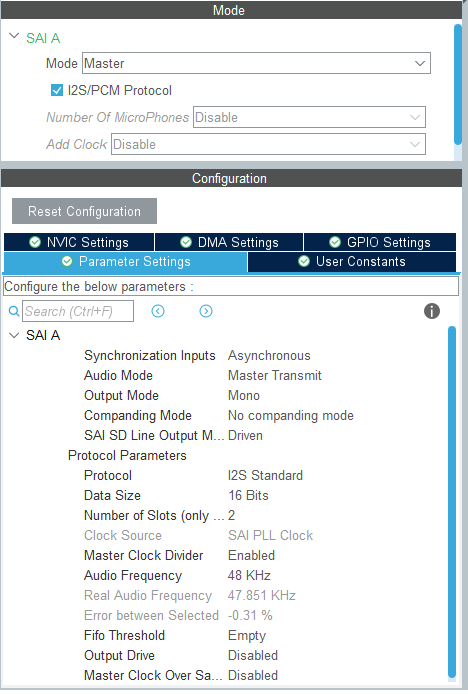Switch to the DMA Settings tab

[229, 242]
